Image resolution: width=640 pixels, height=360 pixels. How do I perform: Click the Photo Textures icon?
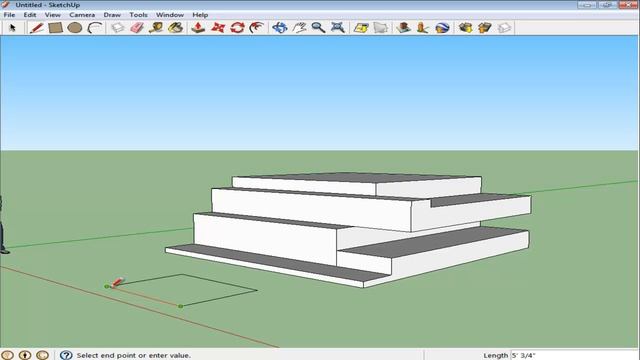(423, 28)
